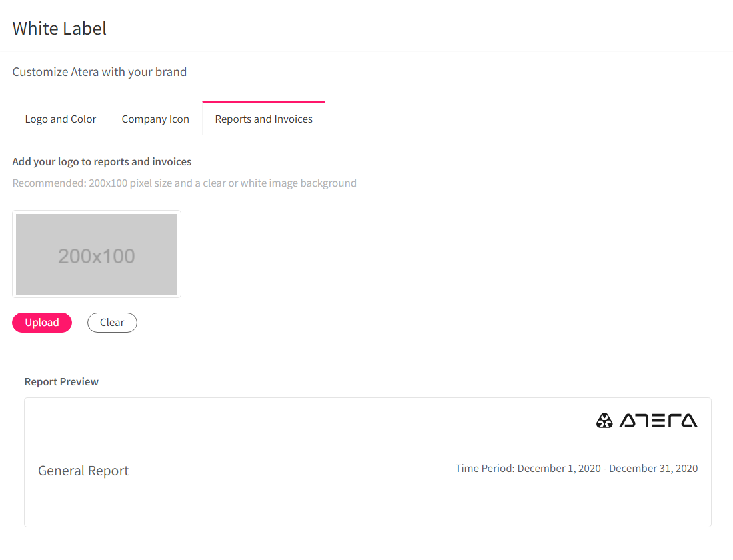Click the White Label page title

pos(59,29)
